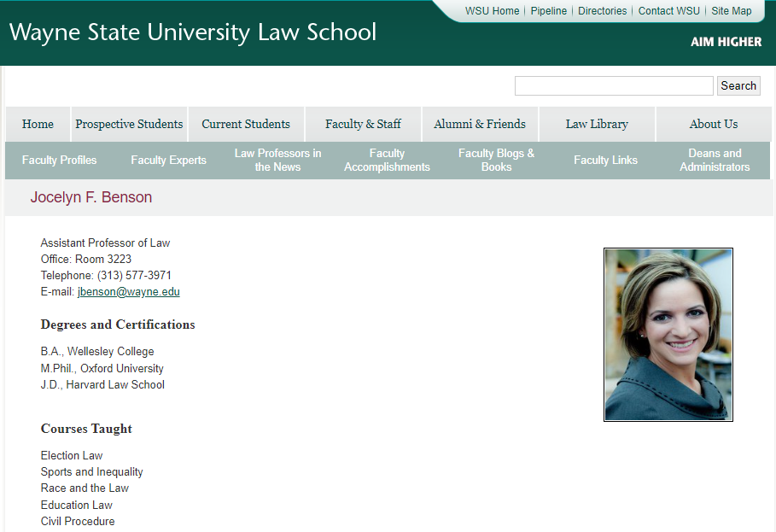Select the Faculty Experts submenu item

click(x=168, y=161)
